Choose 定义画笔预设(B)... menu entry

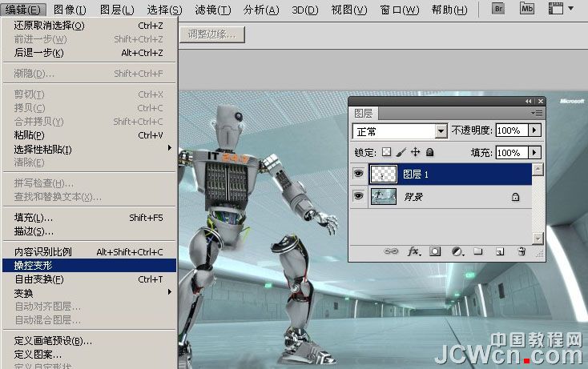89,340
